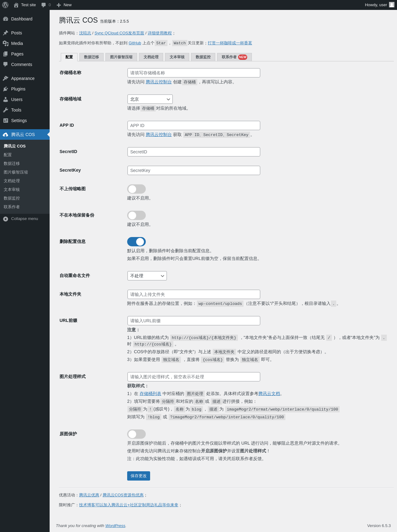Open the WordPress logo menu

tap(5, 5)
